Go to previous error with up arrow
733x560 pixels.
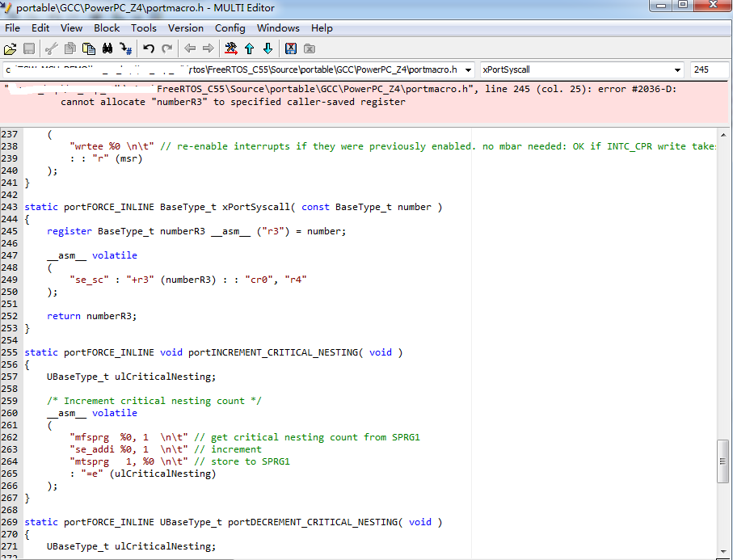point(249,48)
